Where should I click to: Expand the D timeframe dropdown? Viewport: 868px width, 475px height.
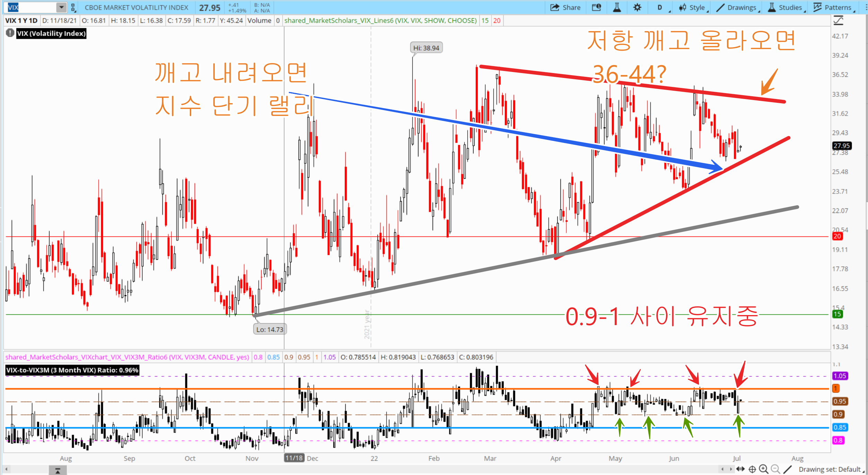[x=662, y=8]
